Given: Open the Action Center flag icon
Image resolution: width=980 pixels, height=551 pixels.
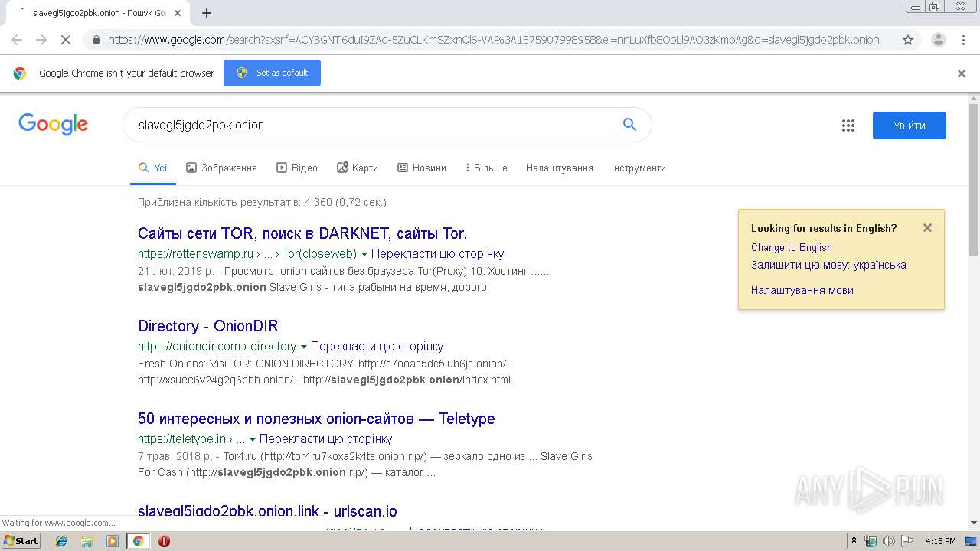Looking at the screenshot, I should coord(906,541).
